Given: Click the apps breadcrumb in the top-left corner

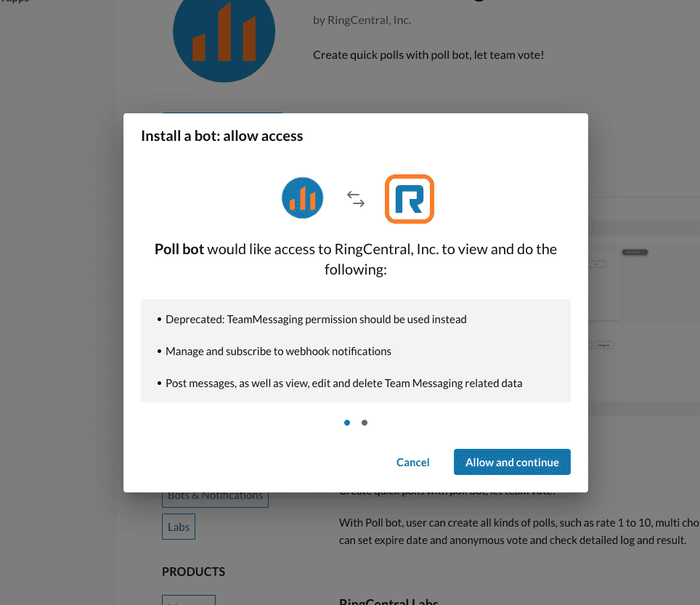Looking at the screenshot, I should tap(16, 3).
